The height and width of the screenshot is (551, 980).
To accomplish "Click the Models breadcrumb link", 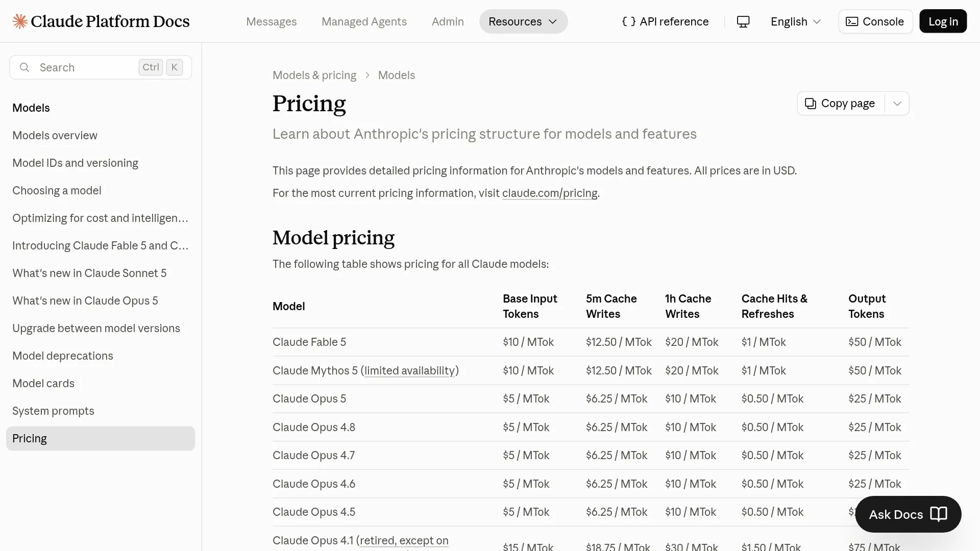I will [x=397, y=75].
